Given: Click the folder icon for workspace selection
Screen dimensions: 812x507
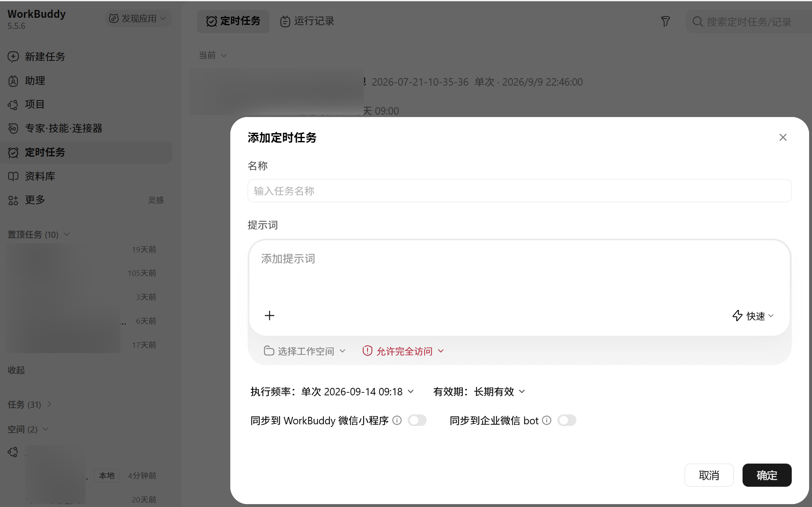Looking at the screenshot, I should [269, 351].
